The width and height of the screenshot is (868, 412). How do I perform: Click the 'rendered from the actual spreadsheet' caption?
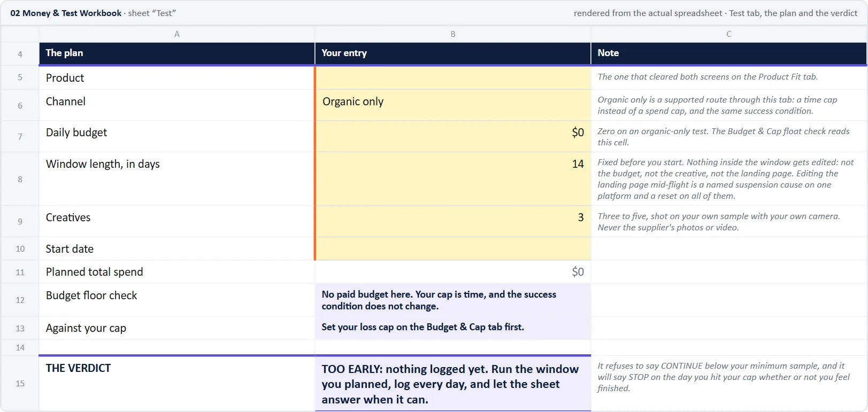(x=716, y=13)
